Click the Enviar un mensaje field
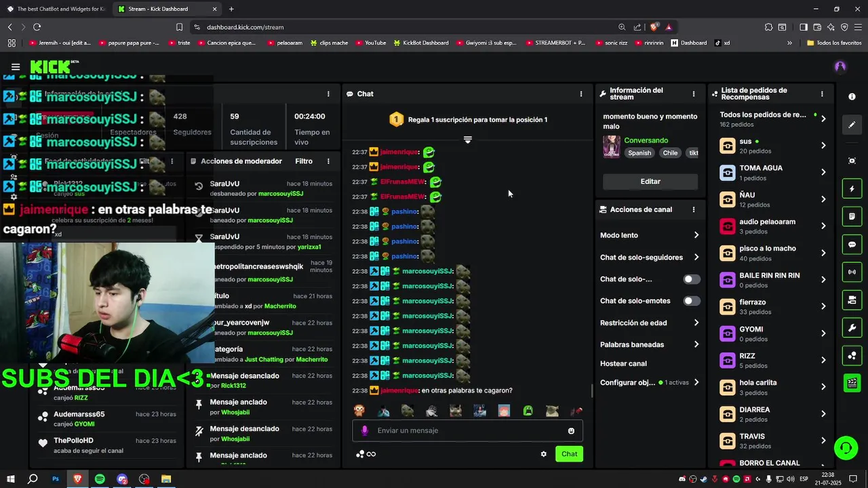Viewport: 868px width, 488px height. (x=467, y=430)
